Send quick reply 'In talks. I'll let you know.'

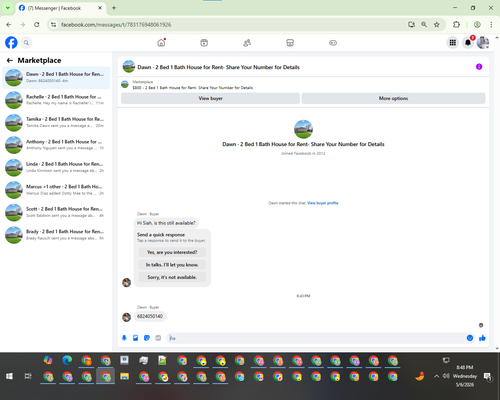(x=172, y=265)
